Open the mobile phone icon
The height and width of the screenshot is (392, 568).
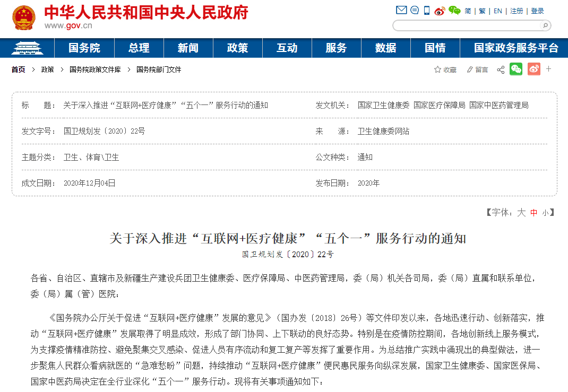427,11
